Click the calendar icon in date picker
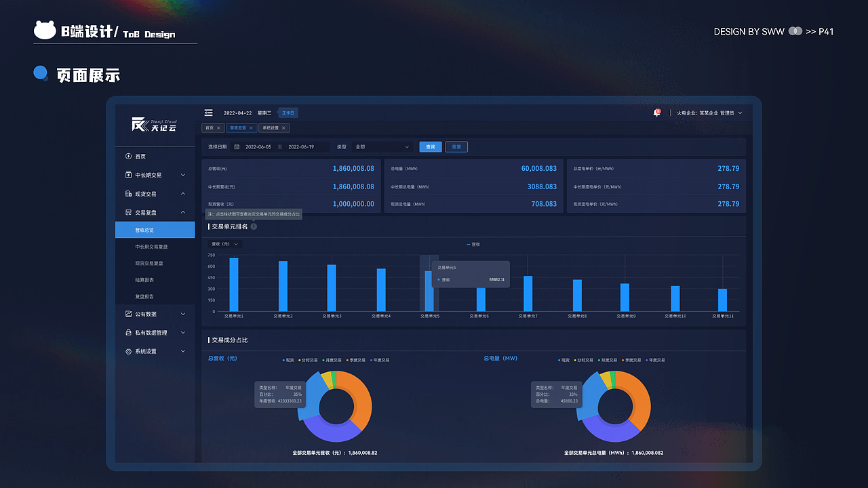 click(x=237, y=147)
